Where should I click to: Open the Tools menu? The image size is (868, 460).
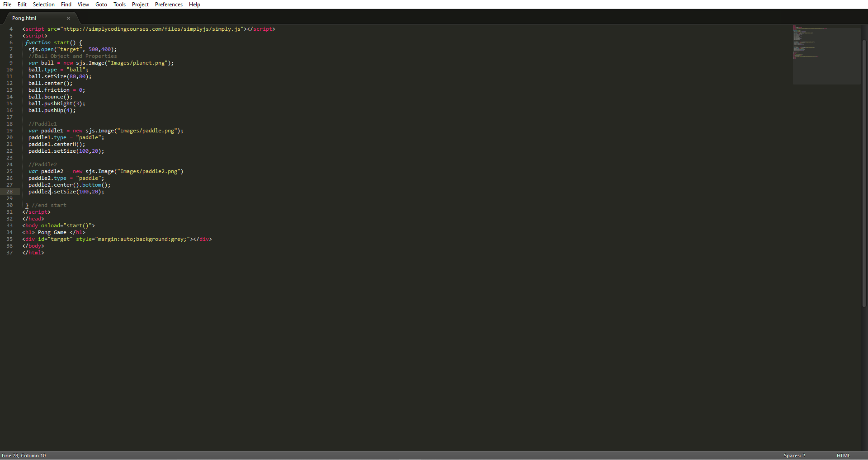point(119,4)
